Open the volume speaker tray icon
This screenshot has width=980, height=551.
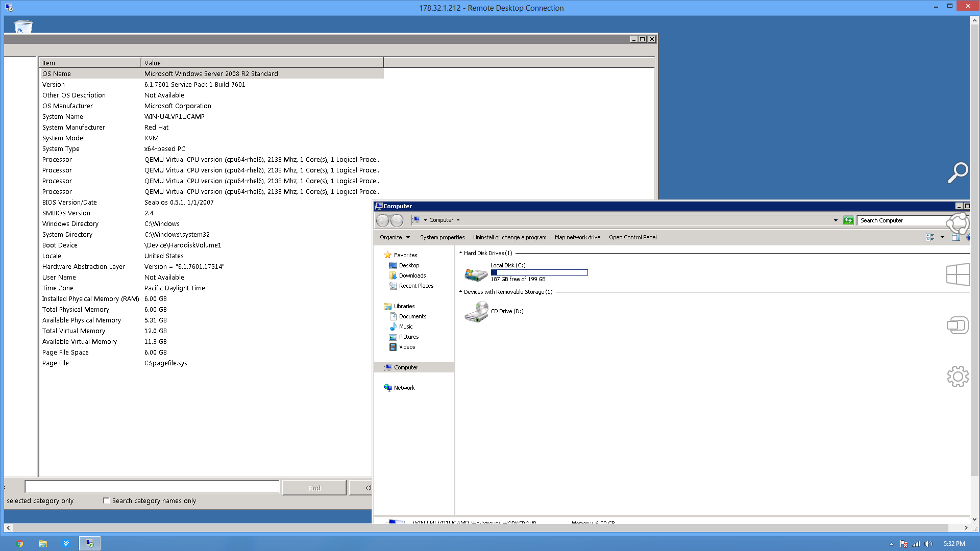tap(928, 544)
